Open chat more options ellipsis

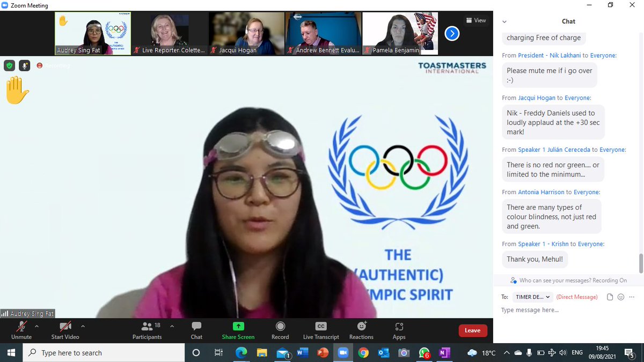[x=632, y=297]
